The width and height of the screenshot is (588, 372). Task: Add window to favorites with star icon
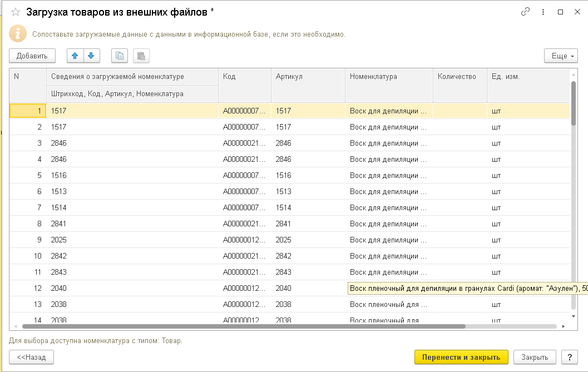16,12
